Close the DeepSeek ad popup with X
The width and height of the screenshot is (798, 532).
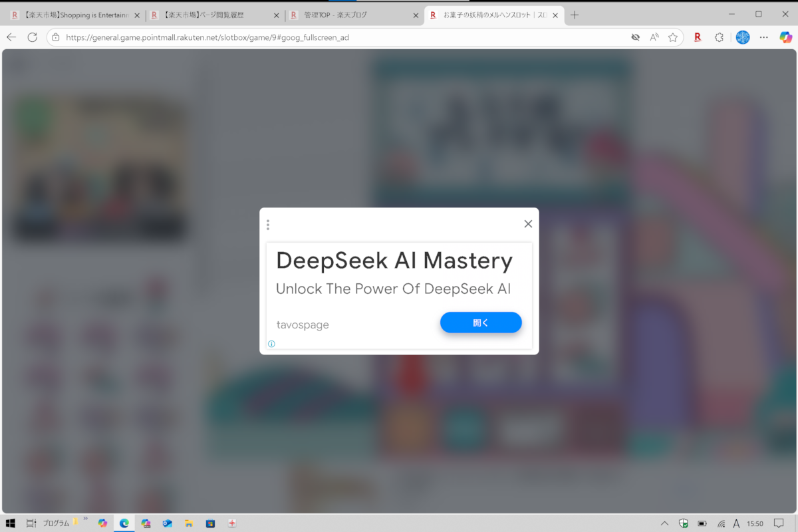[528, 224]
